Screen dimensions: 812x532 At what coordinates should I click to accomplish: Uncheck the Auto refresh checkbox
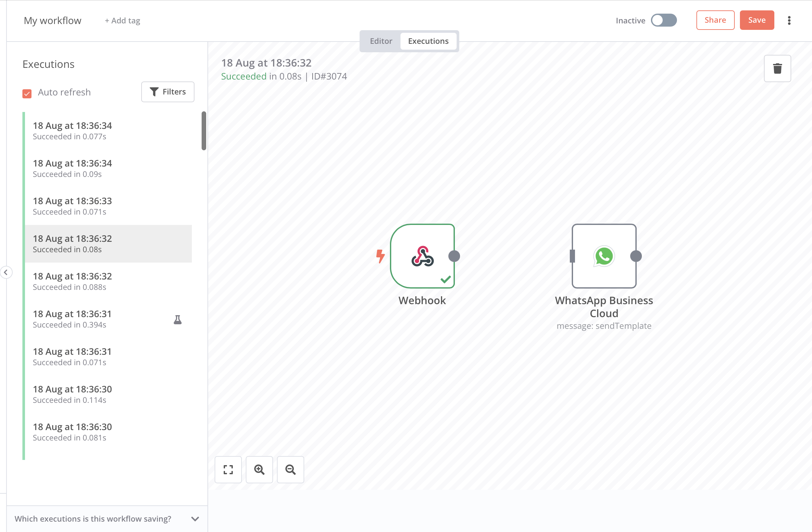click(27, 93)
